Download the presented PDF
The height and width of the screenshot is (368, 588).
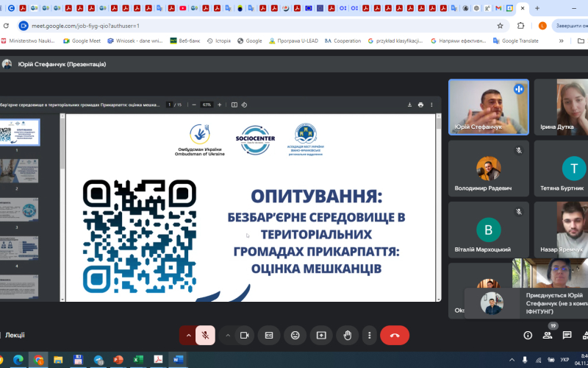tap(409, 105)
